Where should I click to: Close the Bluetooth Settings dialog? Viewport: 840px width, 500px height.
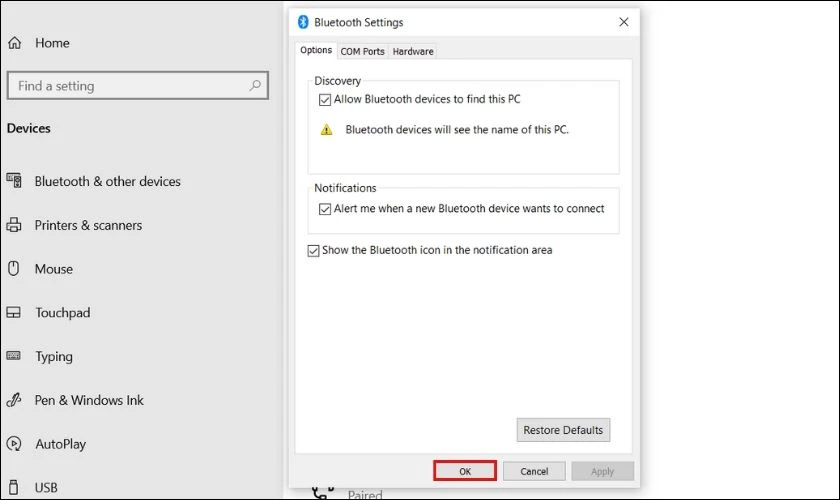click(x=624, y=22)
